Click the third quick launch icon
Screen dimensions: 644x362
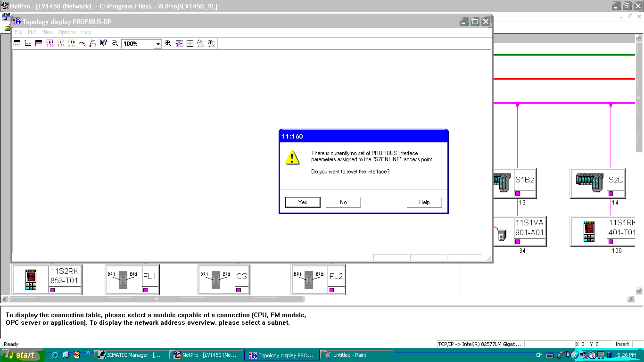click(76, 355)
